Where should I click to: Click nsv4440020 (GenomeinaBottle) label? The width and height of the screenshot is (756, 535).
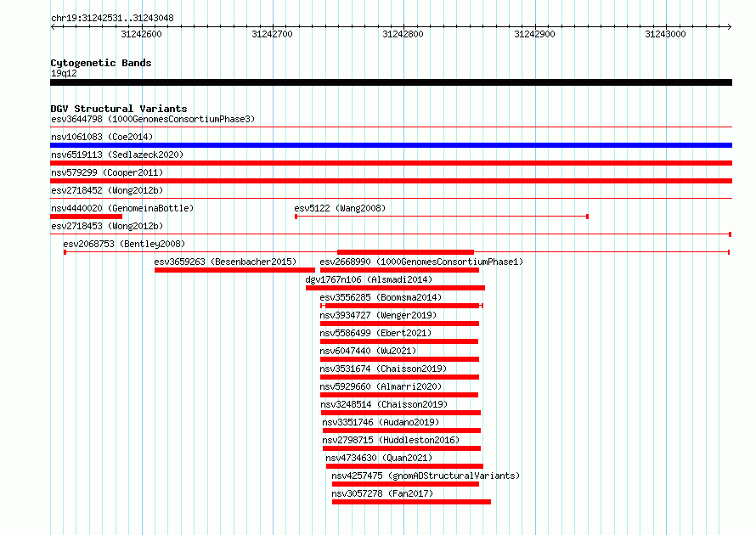122,208
